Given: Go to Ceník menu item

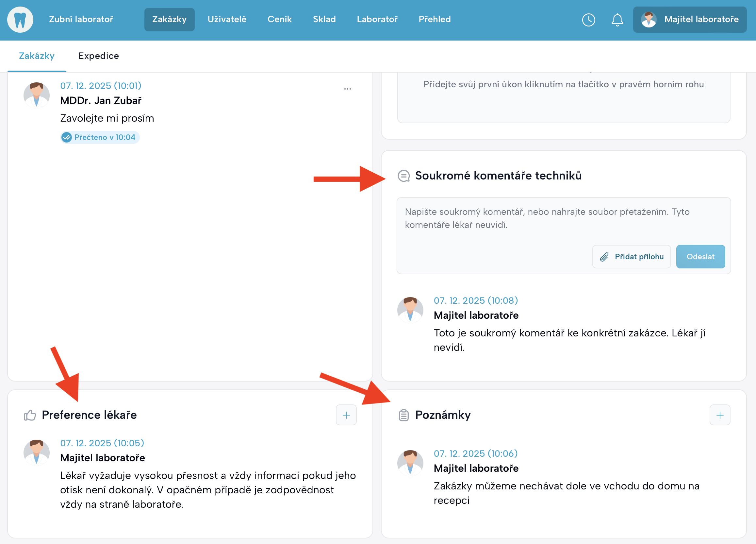Looking at the screenshot, I should [x=279, y=20].
